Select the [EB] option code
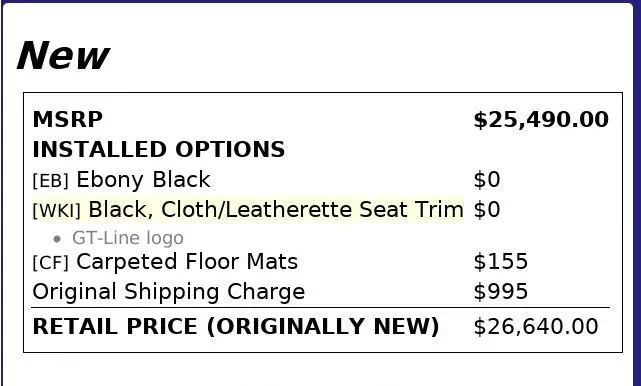The image size is (641, 386). [50, 181]
